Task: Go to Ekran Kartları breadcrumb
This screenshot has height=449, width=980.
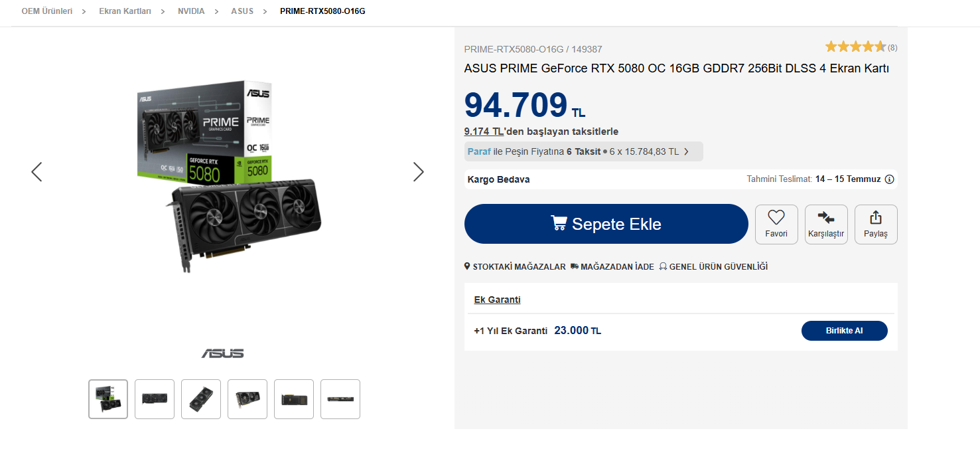Action: 125,11
